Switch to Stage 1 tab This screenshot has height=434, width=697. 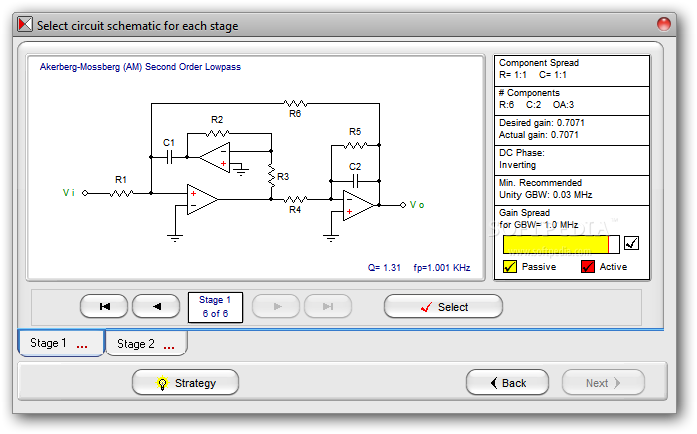(61, 343)
